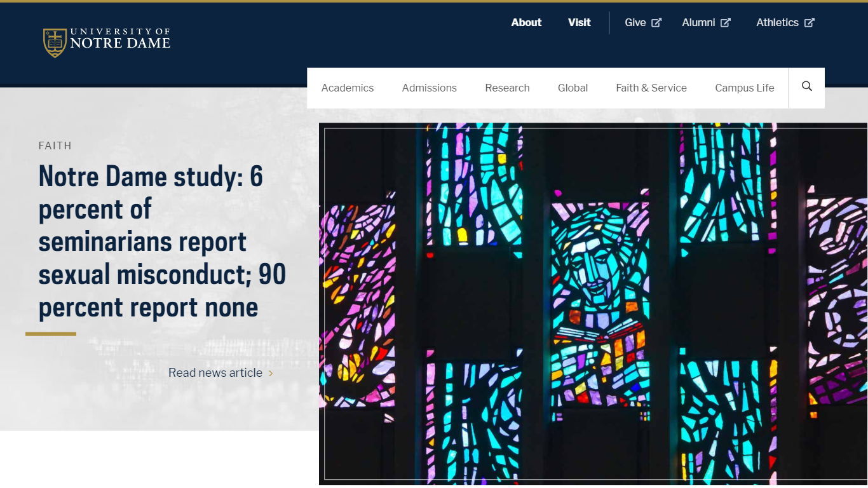Follow the Athletics link
The width and height of the screenshot is (868, 488).
click(777, 22)
